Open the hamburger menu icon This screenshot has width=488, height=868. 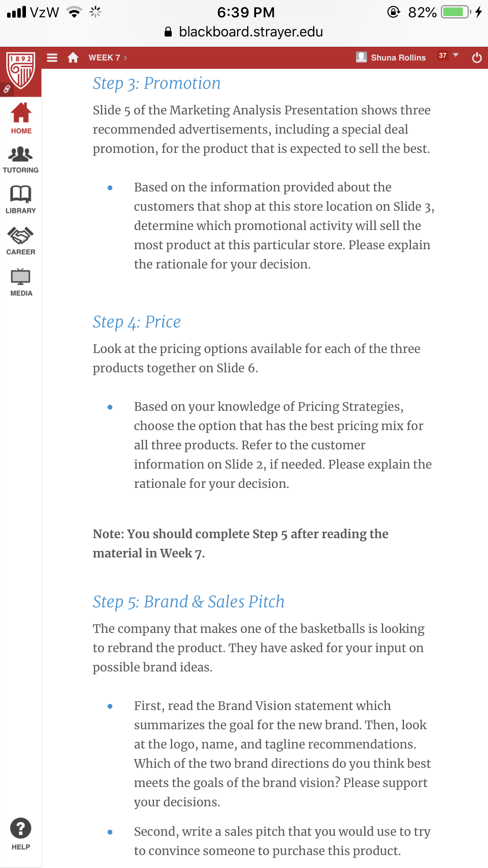point(52,58)
